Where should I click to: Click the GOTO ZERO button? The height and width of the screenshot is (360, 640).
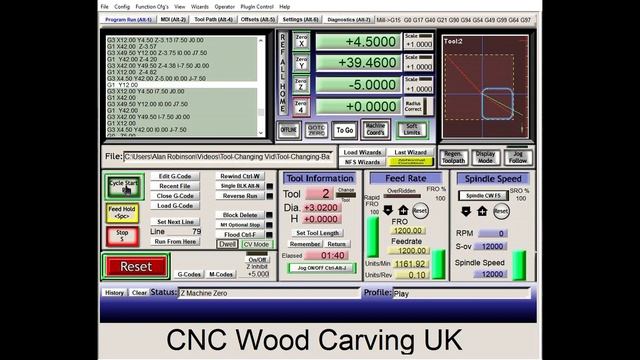click(316, 130)
